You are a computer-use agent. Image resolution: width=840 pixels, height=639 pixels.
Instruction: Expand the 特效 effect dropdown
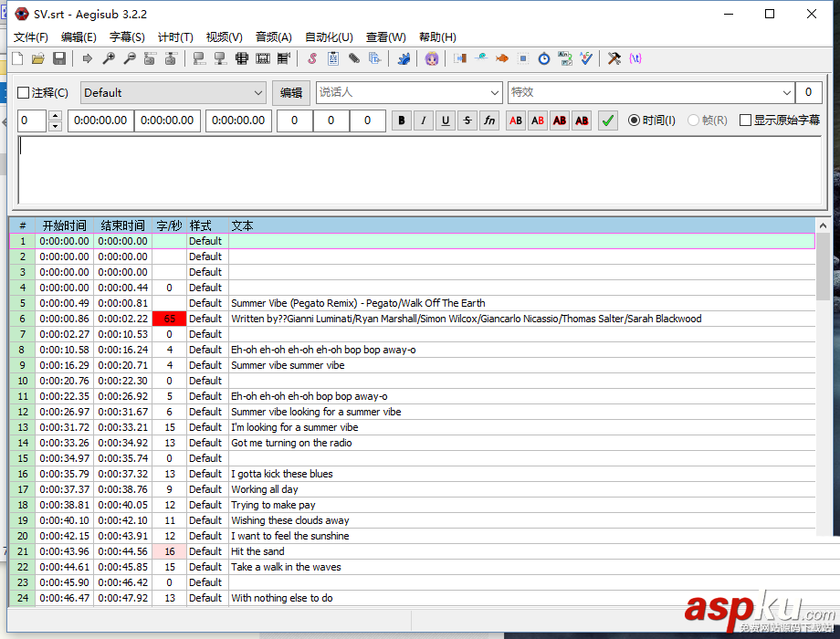tap(786, 93)
